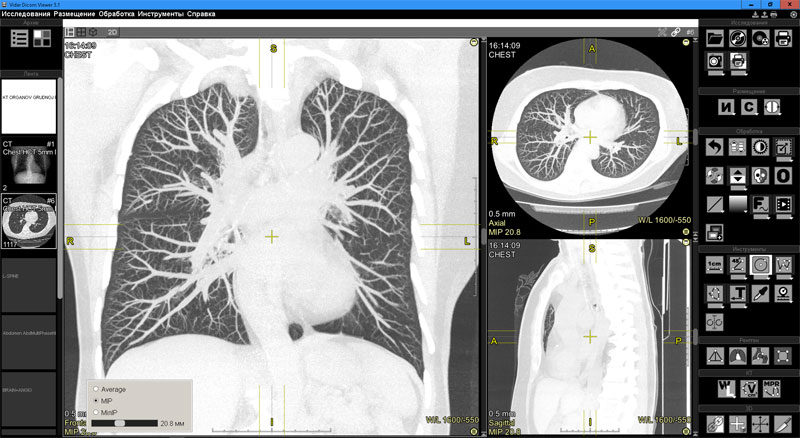Viewport: 800px width, 438px height.
Task: Select the skull bone-removal icon
Action: pyautogui.click(x=760, y=176)
